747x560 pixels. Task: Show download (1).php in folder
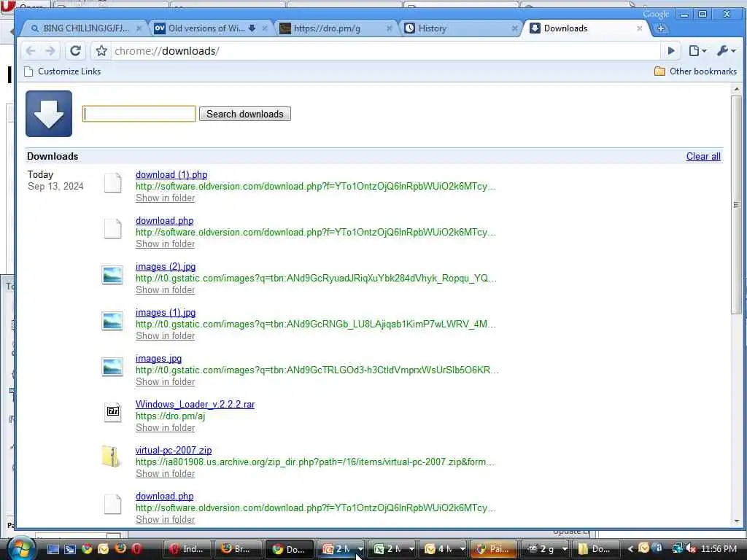click(x=166, y=198)
